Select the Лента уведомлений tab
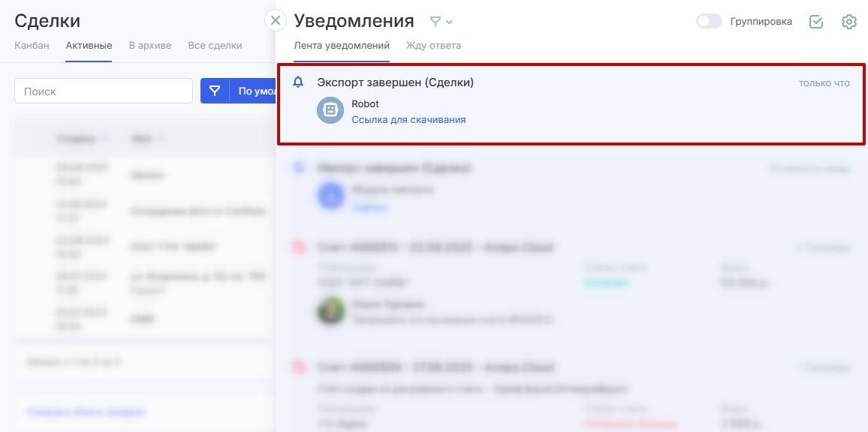The image size is (868, 432). [x=341, y=46]
